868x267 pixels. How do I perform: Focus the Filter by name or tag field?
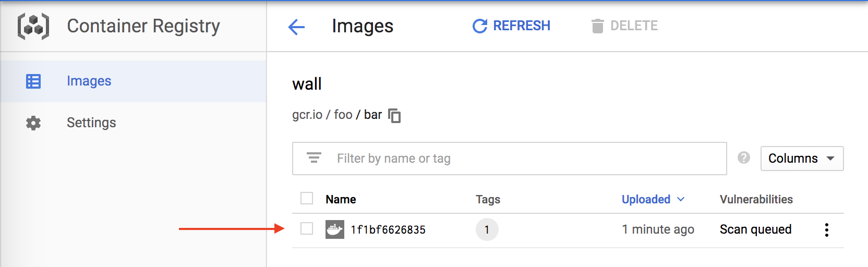coord(510,159)
